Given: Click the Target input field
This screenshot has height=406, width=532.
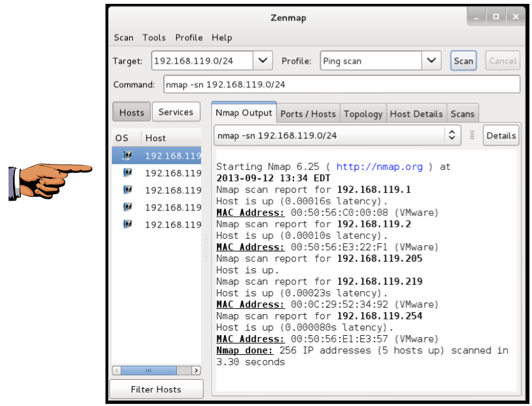Looking at the screenshot, I should click(x=202, y=60).
